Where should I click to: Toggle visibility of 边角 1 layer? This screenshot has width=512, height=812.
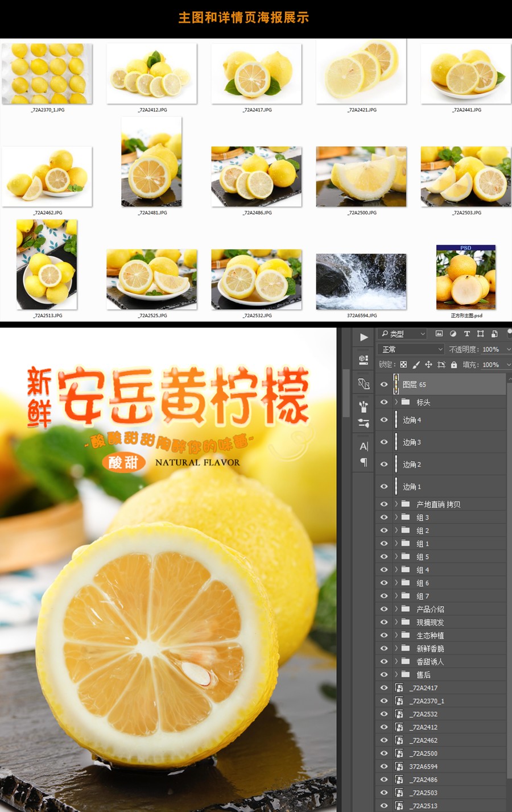pos(384,486)
